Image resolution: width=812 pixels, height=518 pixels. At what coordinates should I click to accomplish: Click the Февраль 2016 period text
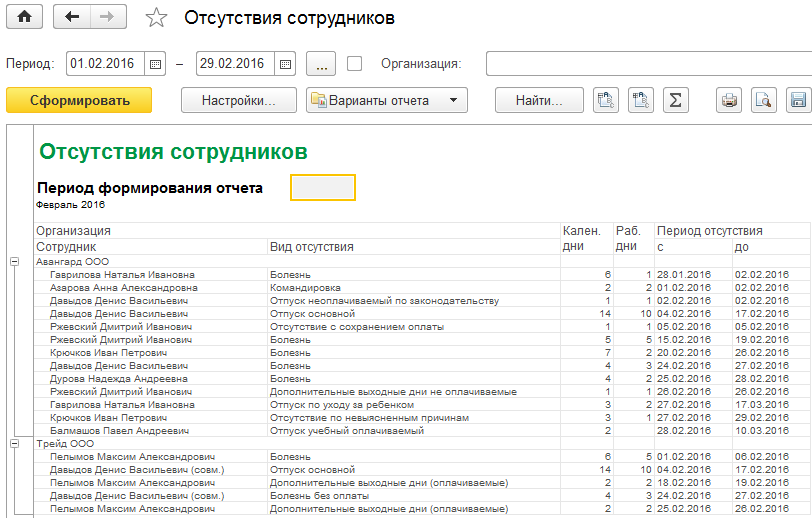pyautogui.click(x=70, y=205)
